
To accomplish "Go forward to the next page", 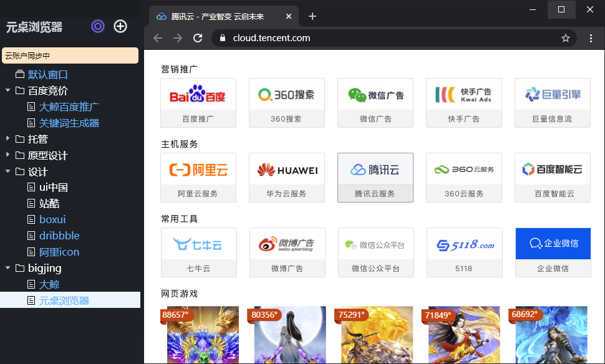I will [x=178, y=38].
